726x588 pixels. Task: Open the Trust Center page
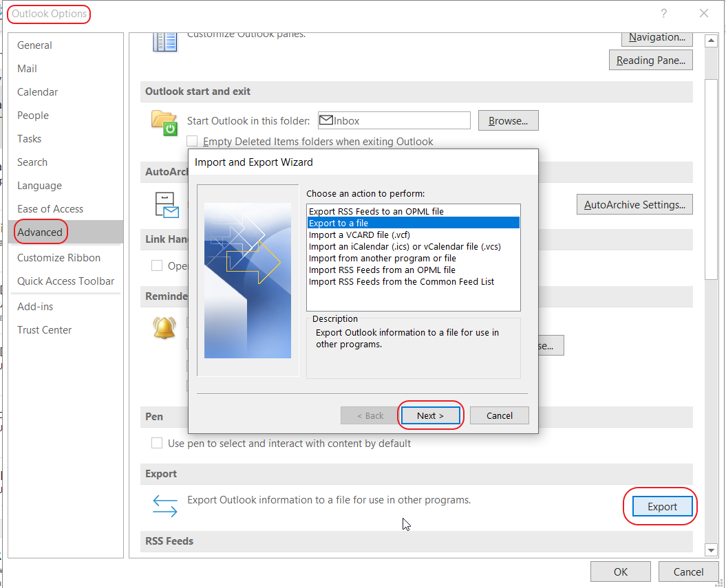coord(45,329)
